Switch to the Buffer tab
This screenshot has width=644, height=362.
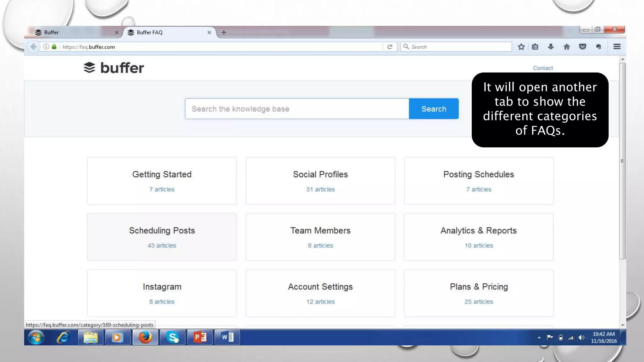click(x=76, y=32)
